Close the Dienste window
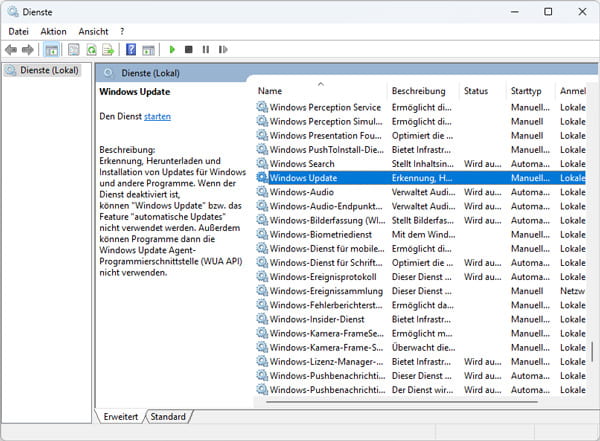Screen dimensions: 600x441 [582, 12]
